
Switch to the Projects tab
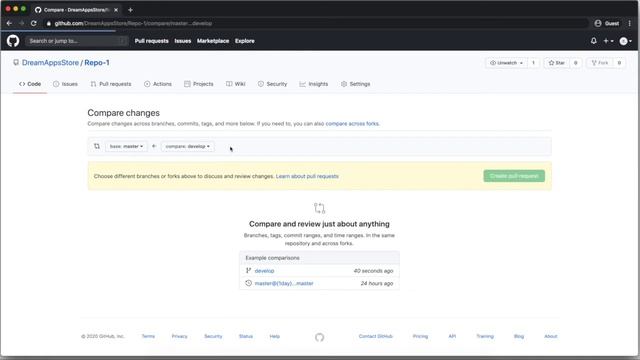coord(199,84)
